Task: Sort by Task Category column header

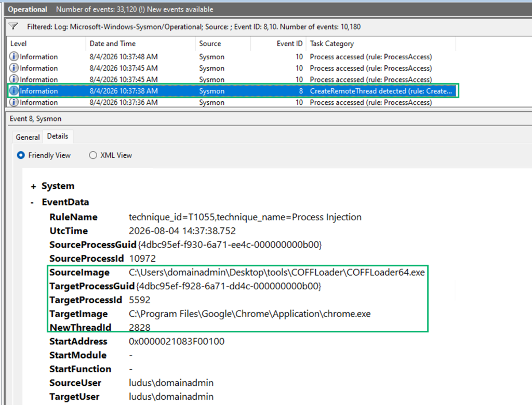Action: pos(381,44)
